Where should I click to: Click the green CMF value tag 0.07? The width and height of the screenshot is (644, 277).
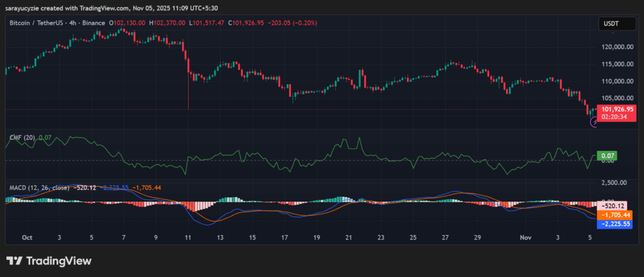pos(608,155)
